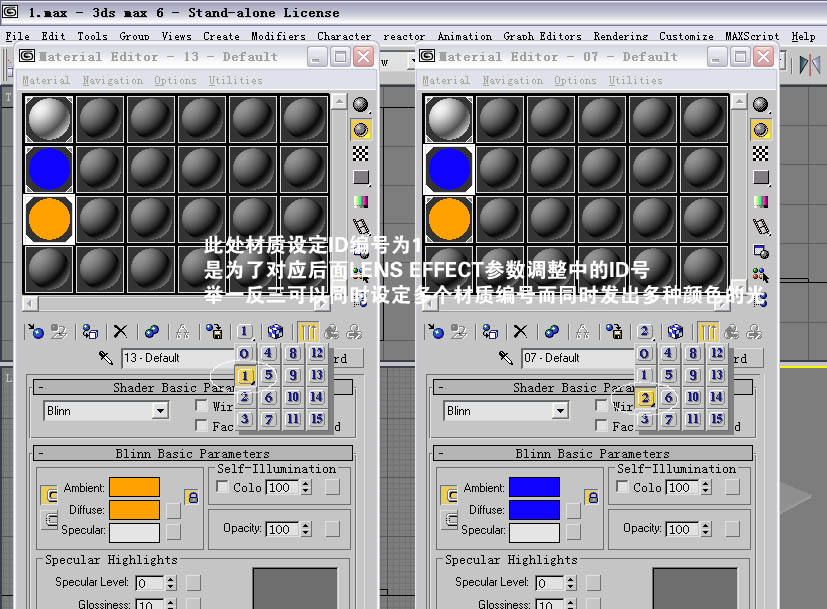Click Get Material icon in left editor
This screenshot has width=827, height=609.
click(36, 332)
